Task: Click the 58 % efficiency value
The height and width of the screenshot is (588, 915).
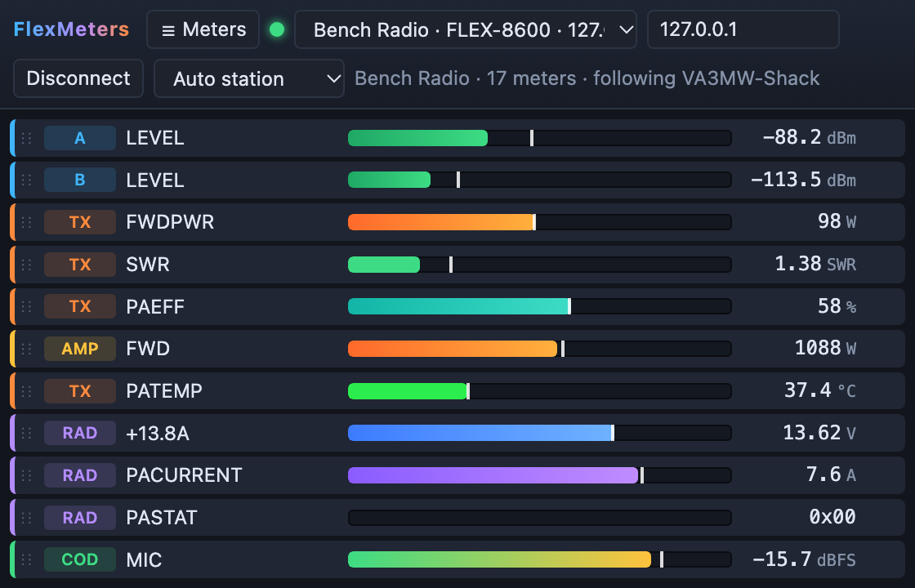Action: [837, 305]
